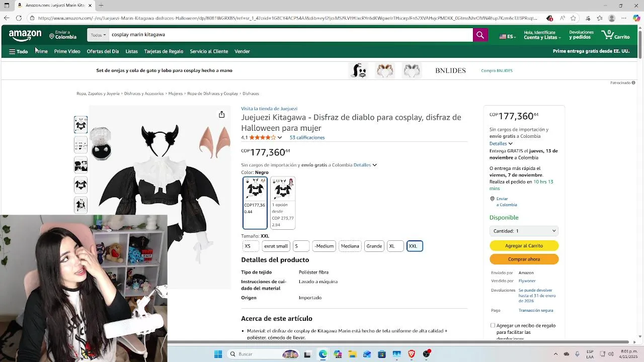Open Brave browser from taskbar
Viewport: 644px width, 362px height.
(x=412, y=354)
